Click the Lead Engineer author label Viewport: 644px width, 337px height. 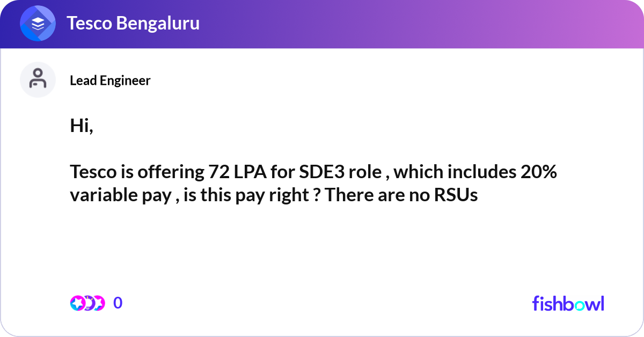[110, 80]
